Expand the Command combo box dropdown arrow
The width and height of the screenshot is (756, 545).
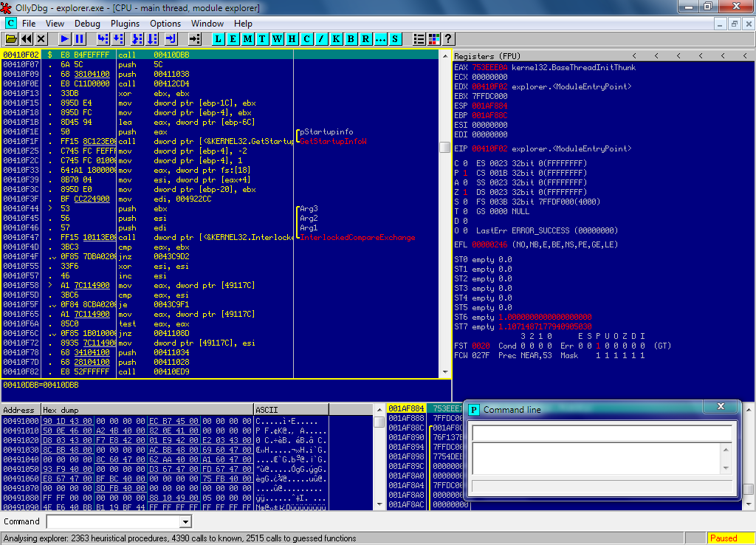point(185,521)
